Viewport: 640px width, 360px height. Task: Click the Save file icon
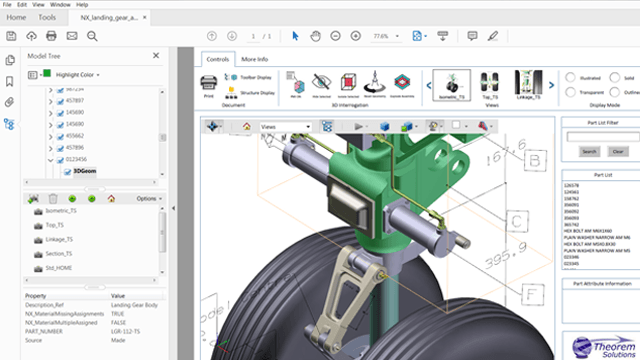coord(11,36)
